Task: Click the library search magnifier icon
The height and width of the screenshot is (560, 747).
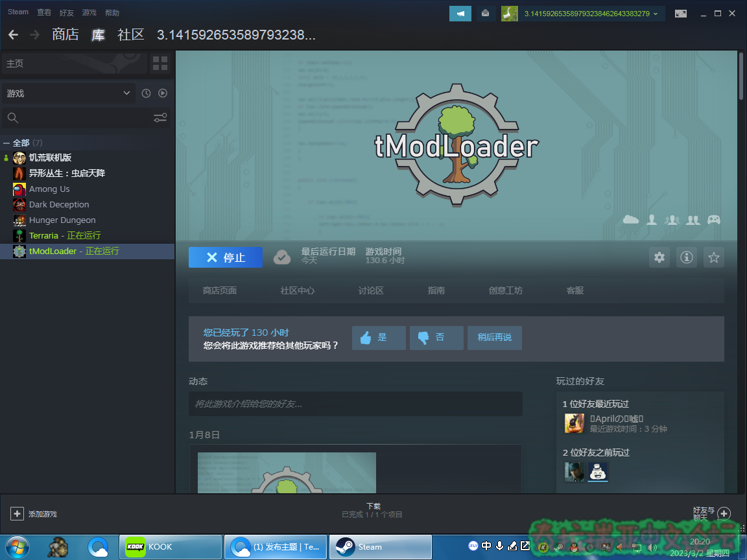Action: (13, 117)
